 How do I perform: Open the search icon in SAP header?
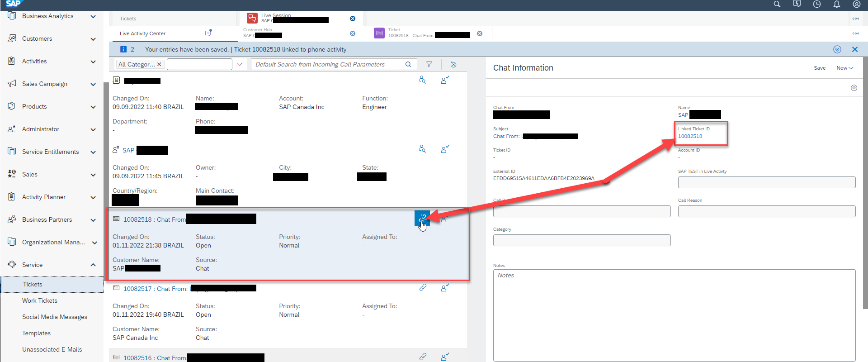(x=777, y=4)
